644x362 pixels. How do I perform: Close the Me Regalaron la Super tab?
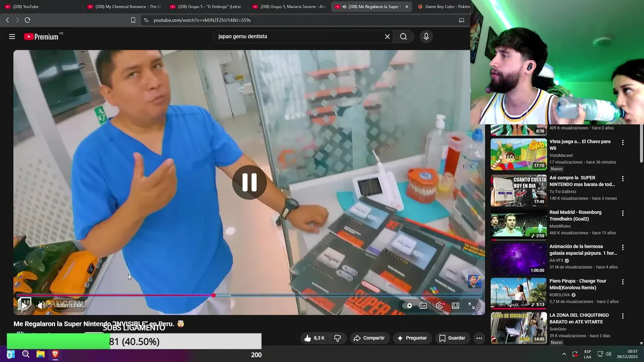[407, 7]
